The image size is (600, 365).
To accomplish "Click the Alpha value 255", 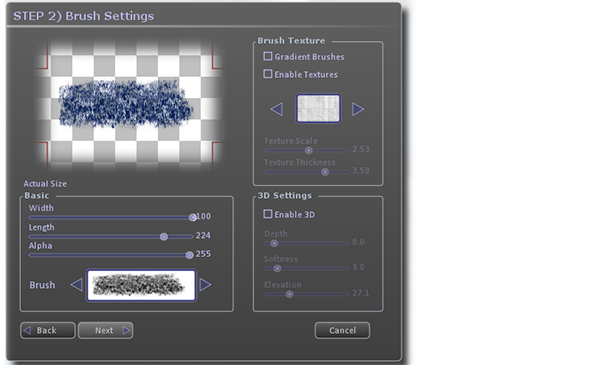I will [x=203, y=254].
